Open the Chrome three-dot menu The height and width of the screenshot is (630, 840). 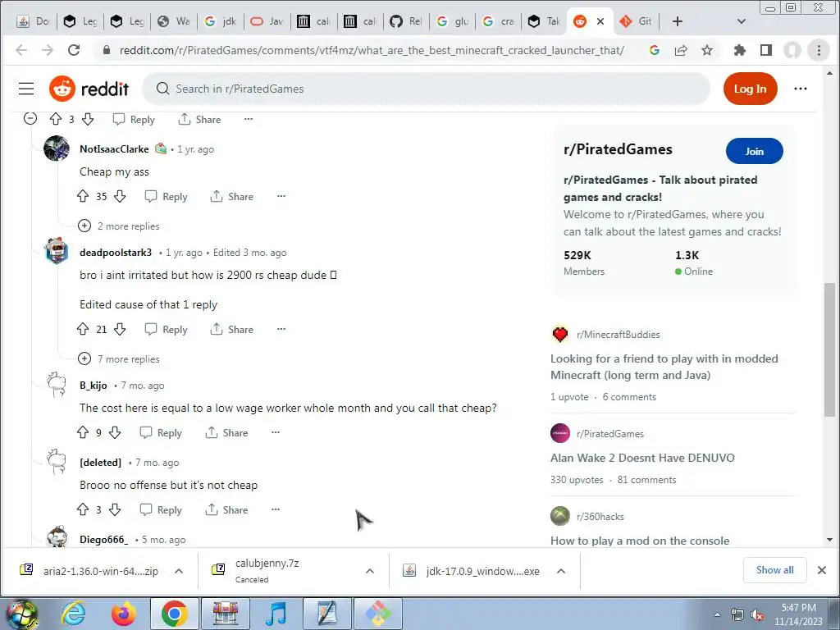pyautogui.click(x=819, y=50)
